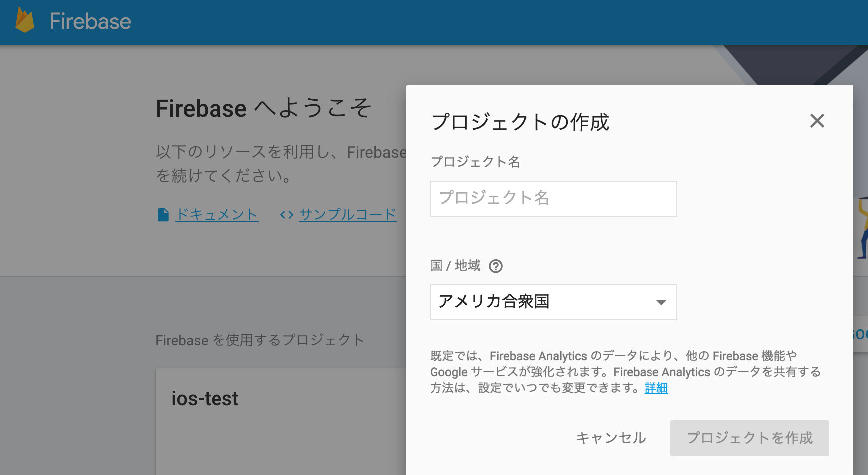This screenshot has width=868, height=475.
Task: Click the code brackets icon beside サンプルコード
Action: [286, 215]
